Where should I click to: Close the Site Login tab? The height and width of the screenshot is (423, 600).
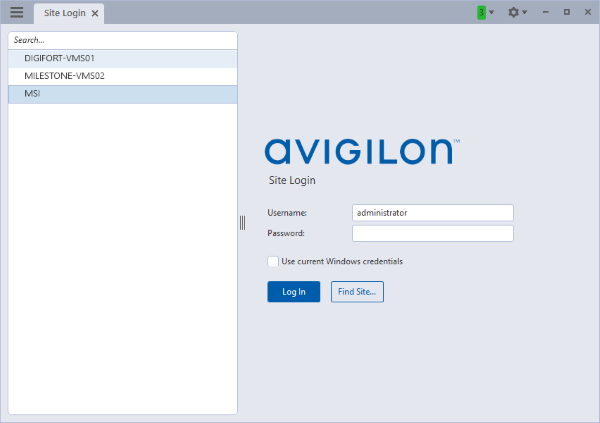(95, 13)
